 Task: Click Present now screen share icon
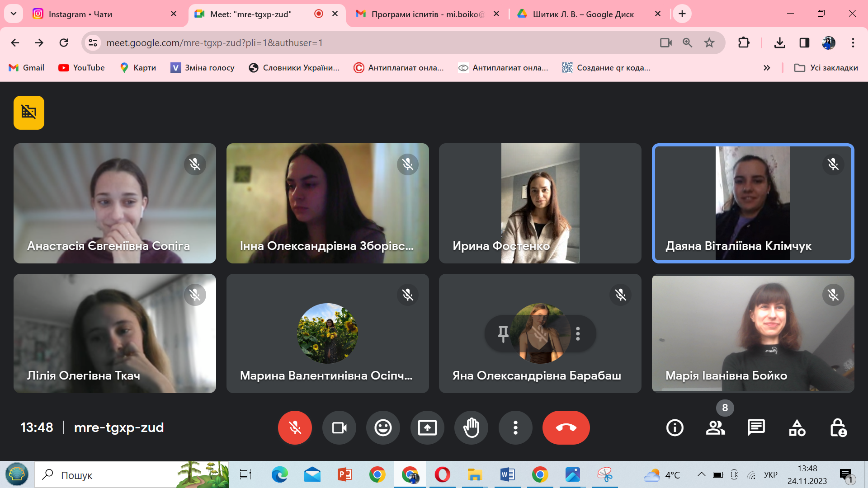click(x=427, y=427)
